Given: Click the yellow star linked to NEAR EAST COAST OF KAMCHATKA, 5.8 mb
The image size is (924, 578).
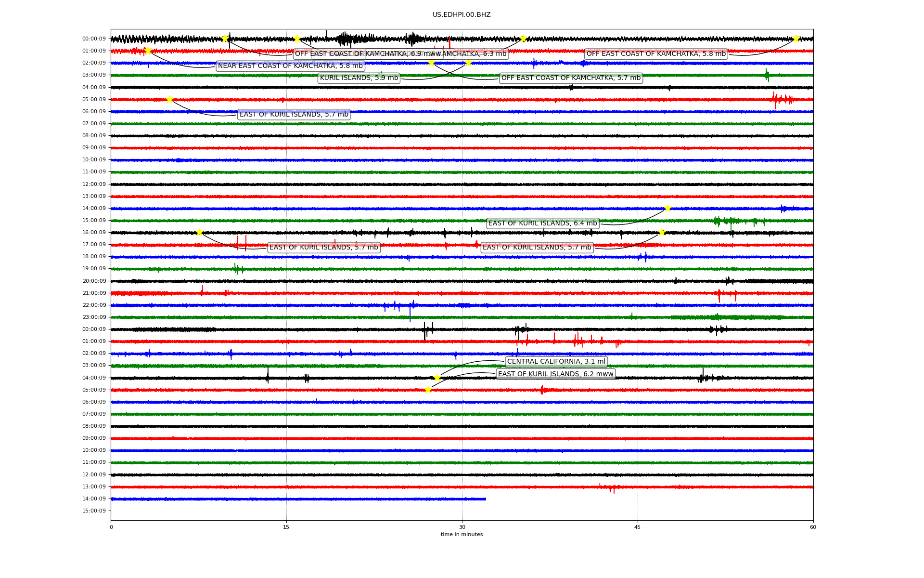Looking at the screenshot, I should click(x=148, y=51).
